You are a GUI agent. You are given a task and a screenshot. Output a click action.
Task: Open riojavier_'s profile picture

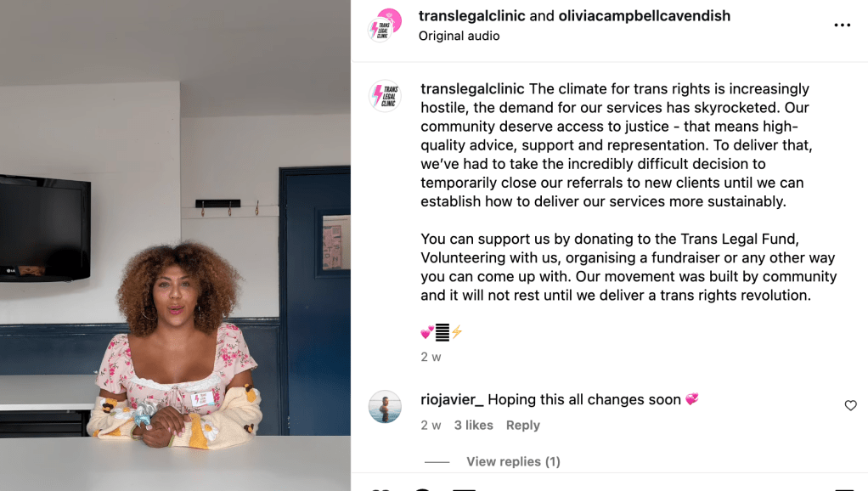pos(385,406)
